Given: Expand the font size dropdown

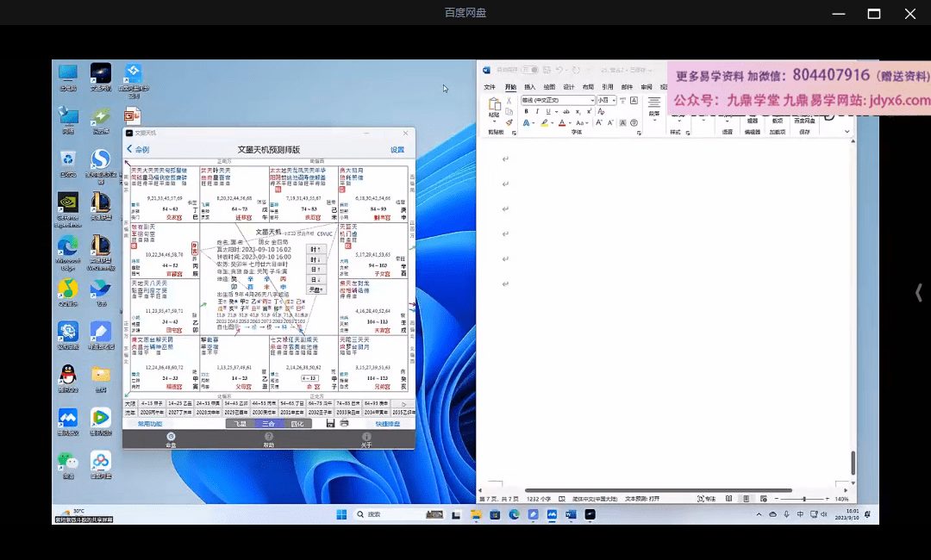Looking at the screenshot, I should pos(614,100).
